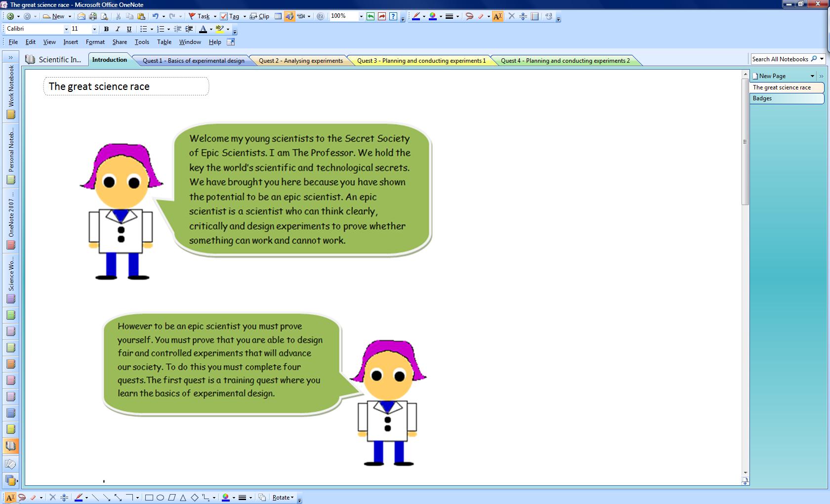Expand the 100% zoom level dropdown
The image size is (830, 504).
click(x=361, y=16)
